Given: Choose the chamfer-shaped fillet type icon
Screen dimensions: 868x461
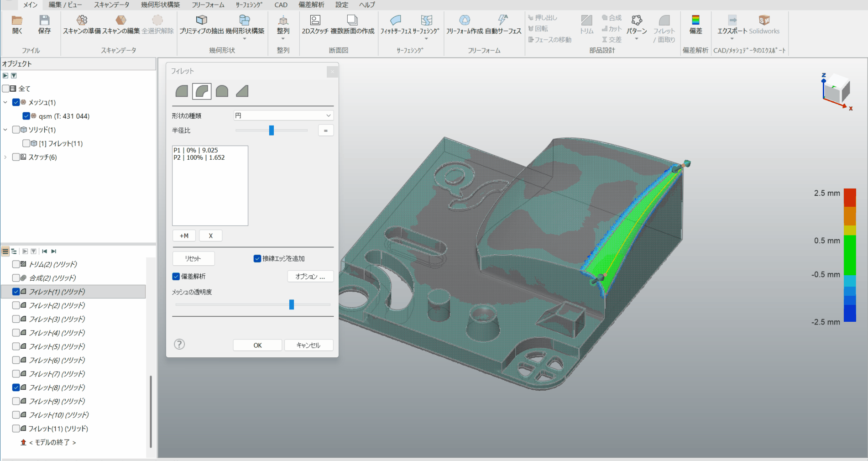Looking at the screenshot, I should (242, 91).
